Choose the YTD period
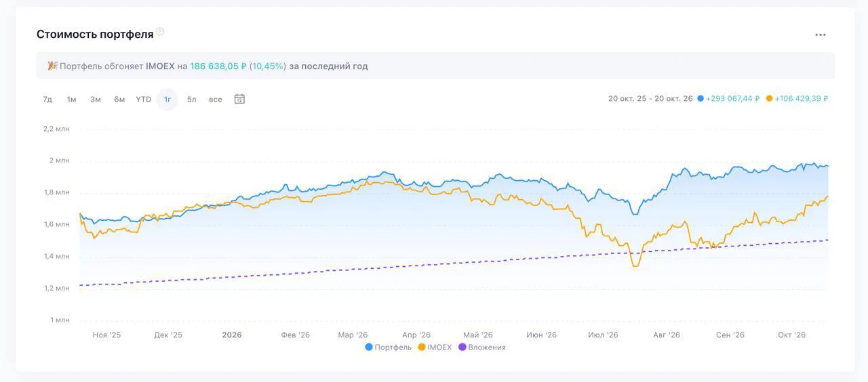Viewport: 868px width, 382px height. coord(143,100)
